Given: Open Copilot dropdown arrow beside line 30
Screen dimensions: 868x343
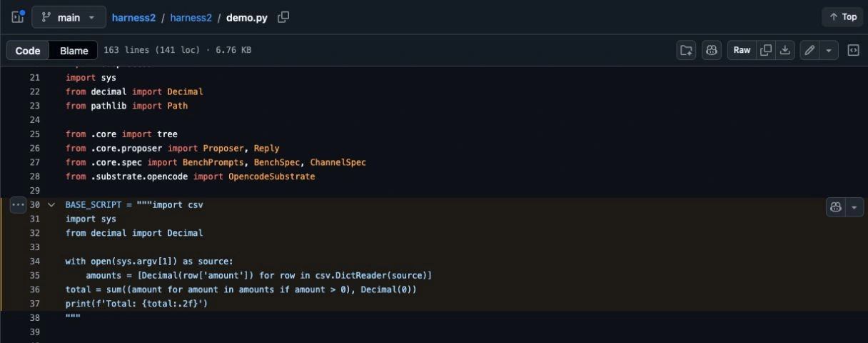Looking at the screenshot, I should click(x=854, y=207).
